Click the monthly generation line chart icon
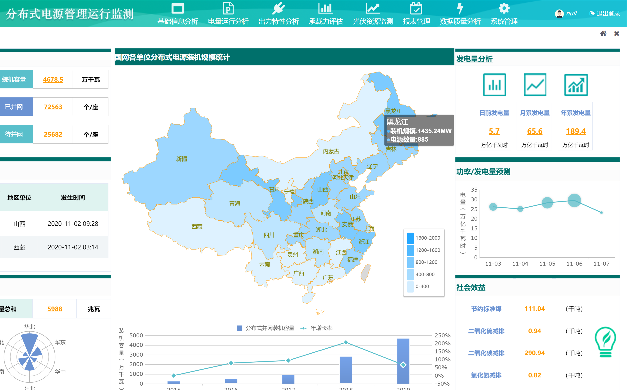627x390 pixels. coord(535,85)
